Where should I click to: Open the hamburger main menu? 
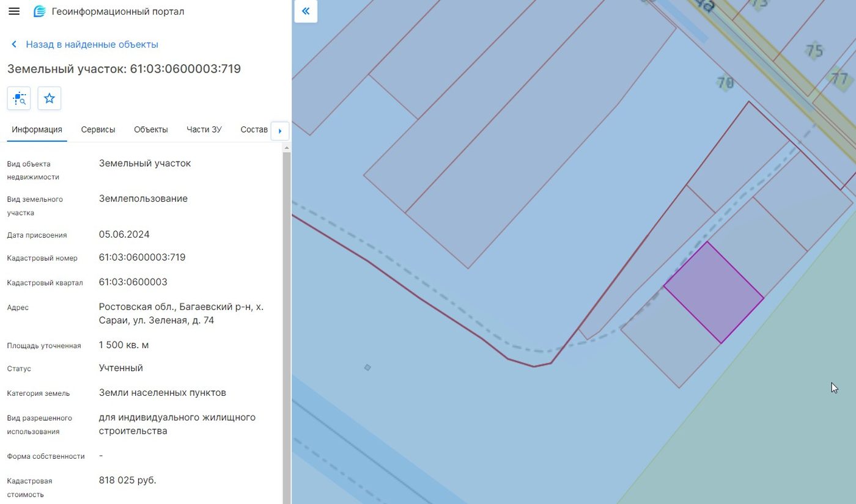pyautogui.click(x=14, y=12)
